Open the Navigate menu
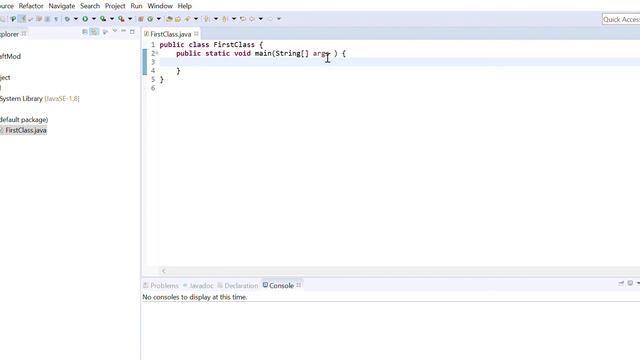Viewport: 640px width, 360px height. 62,6
